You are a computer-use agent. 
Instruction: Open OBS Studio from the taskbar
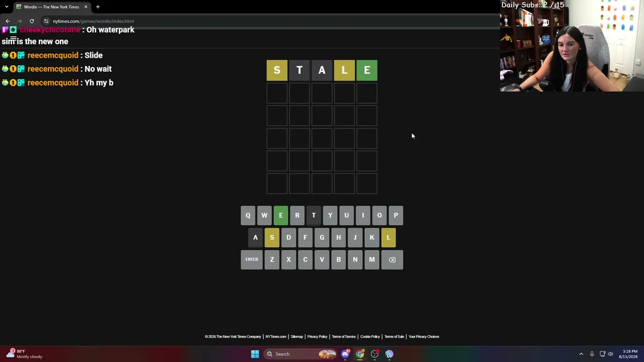point(375,354)
